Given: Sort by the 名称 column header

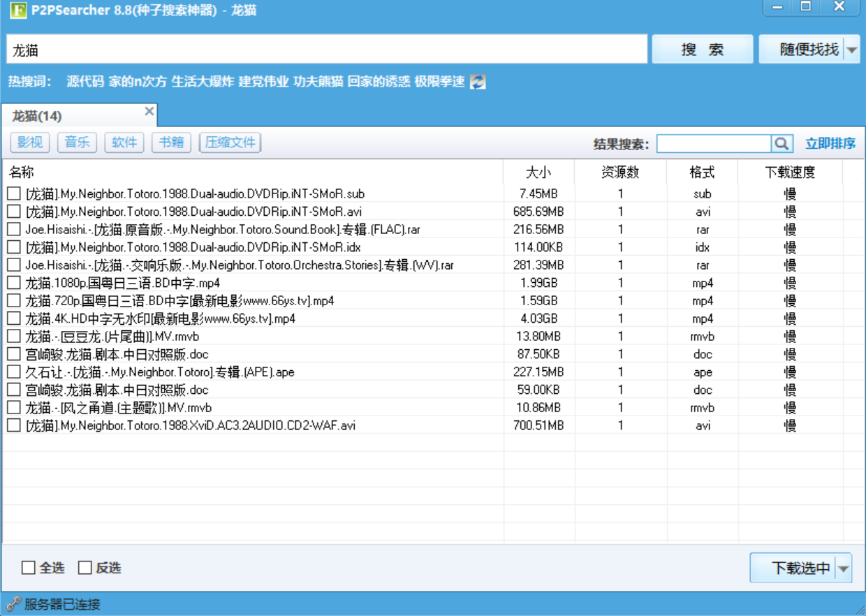Looking at the screenshot, I should click(253, 172).
